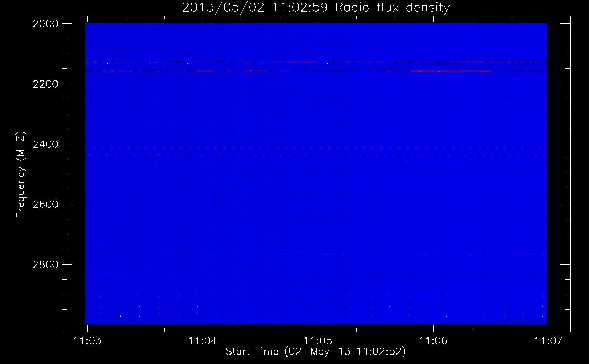Image resolution: width=589 pixels, height=364 pixels.
Task: Click the 2600 frequency tick label
Action: [46, 204]
